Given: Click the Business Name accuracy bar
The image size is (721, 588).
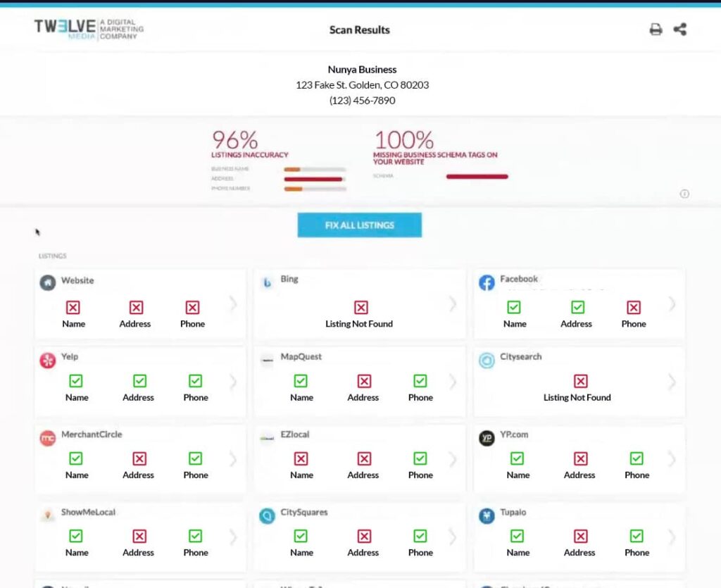Looking at the screenshot, I should click(x=315, y=170).
